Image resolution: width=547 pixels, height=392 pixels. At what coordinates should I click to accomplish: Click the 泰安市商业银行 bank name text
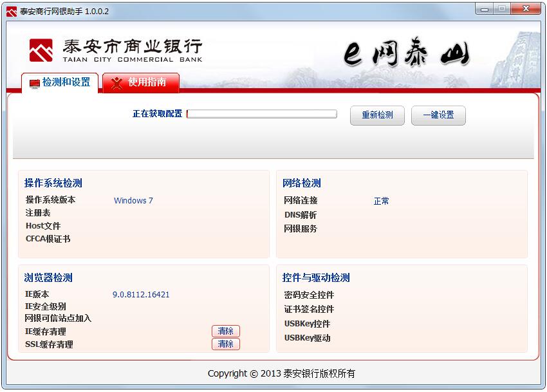point(133,46)
